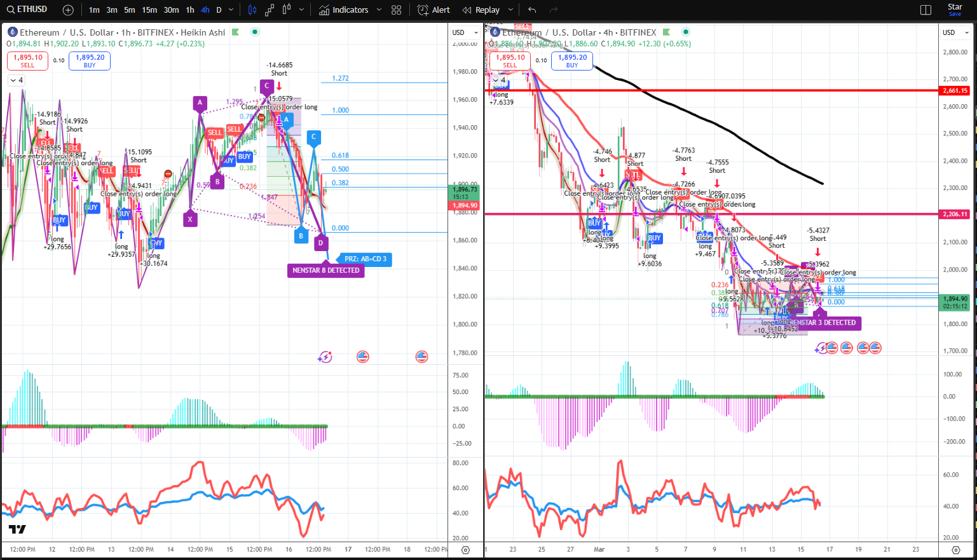Expand the timeframe list dropdown

coord(231,10)
